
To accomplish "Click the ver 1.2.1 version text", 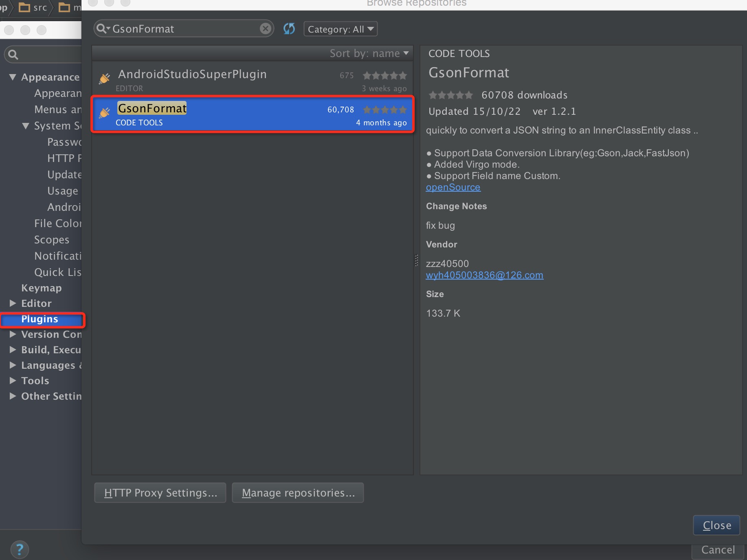I will 554,112.
